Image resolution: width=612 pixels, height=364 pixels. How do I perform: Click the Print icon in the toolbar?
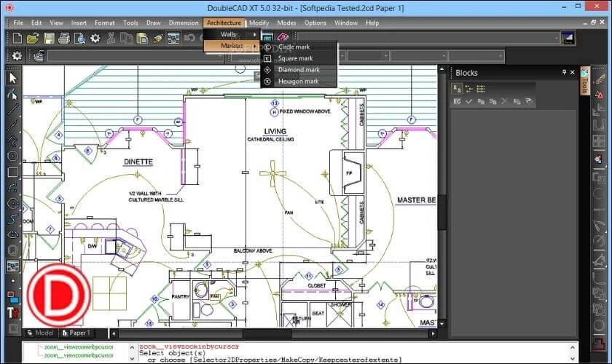pos(64,38)
